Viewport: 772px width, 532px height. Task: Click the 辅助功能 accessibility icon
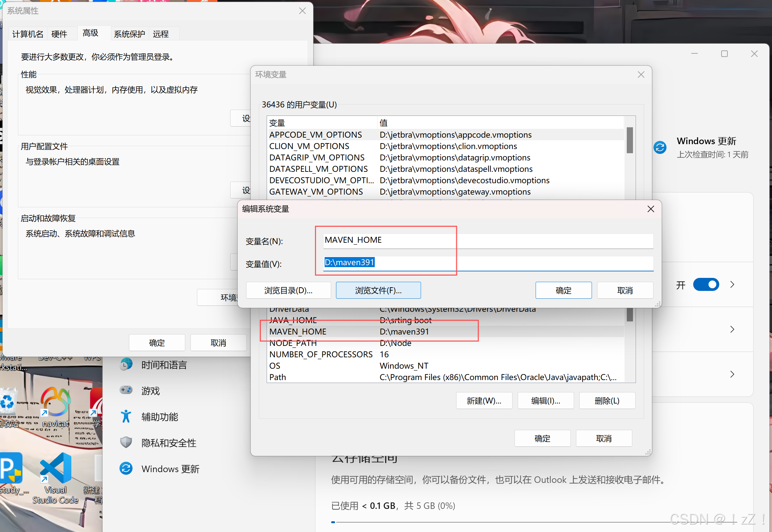(x=126, y=416)
